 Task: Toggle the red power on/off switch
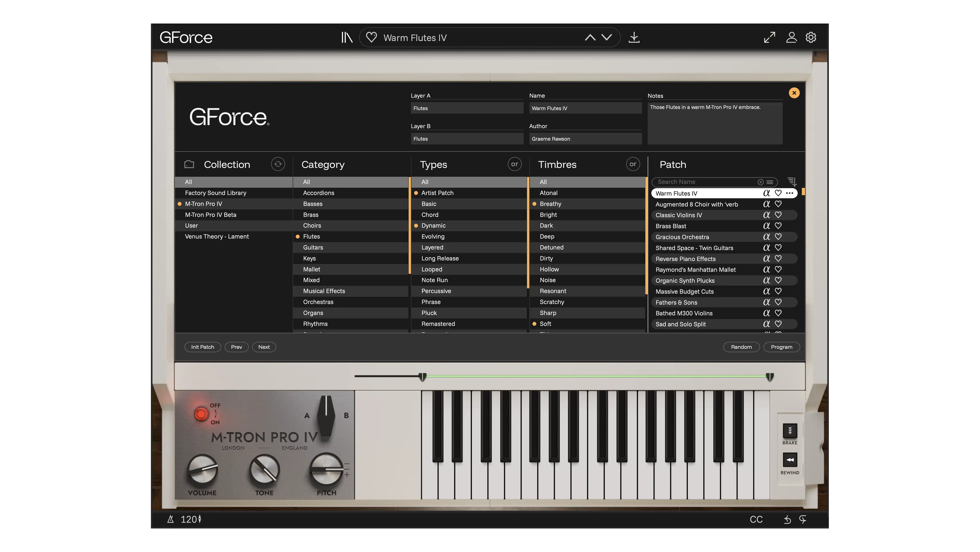pyautogui.click(x=201, y=414)
